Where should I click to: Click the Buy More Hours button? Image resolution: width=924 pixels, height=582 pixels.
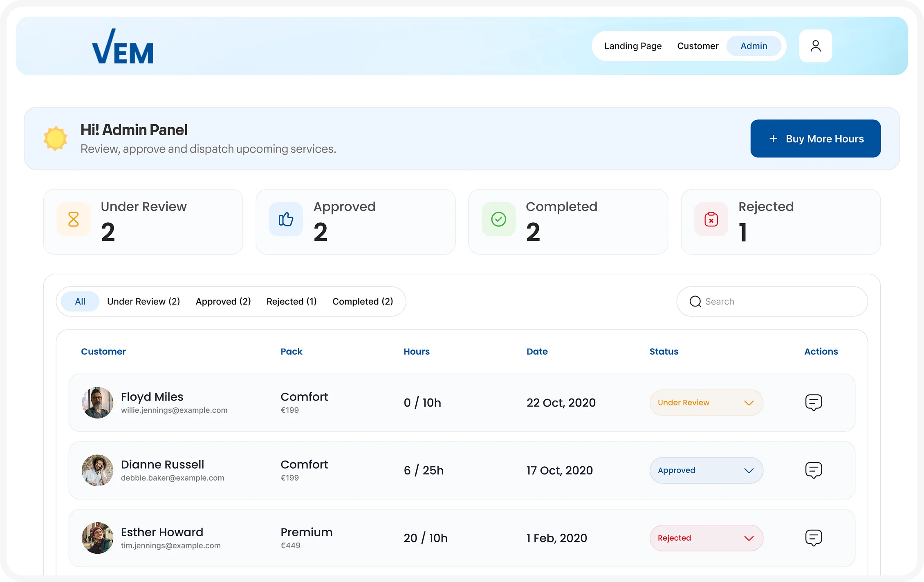pyautogui.click(x=815, y=139)
